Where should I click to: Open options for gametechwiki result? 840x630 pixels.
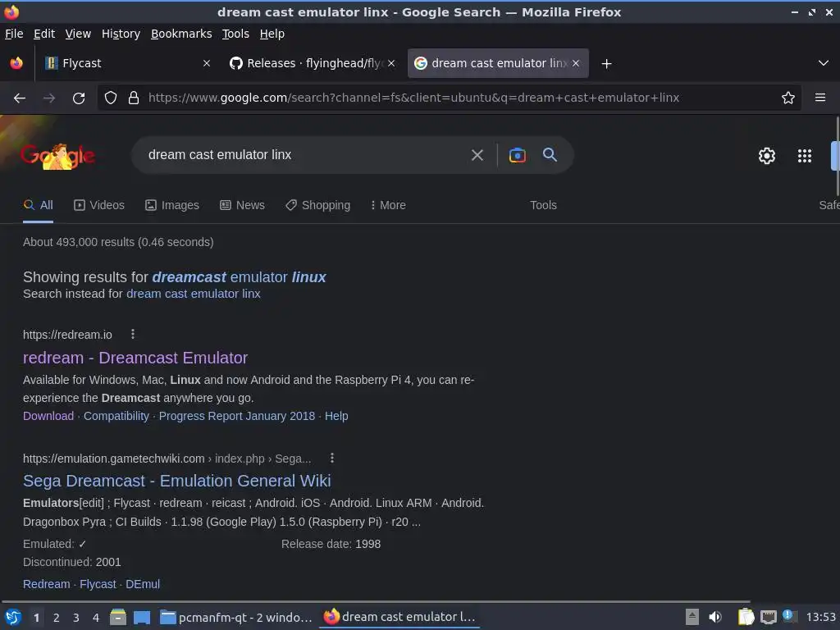point(332,458)
